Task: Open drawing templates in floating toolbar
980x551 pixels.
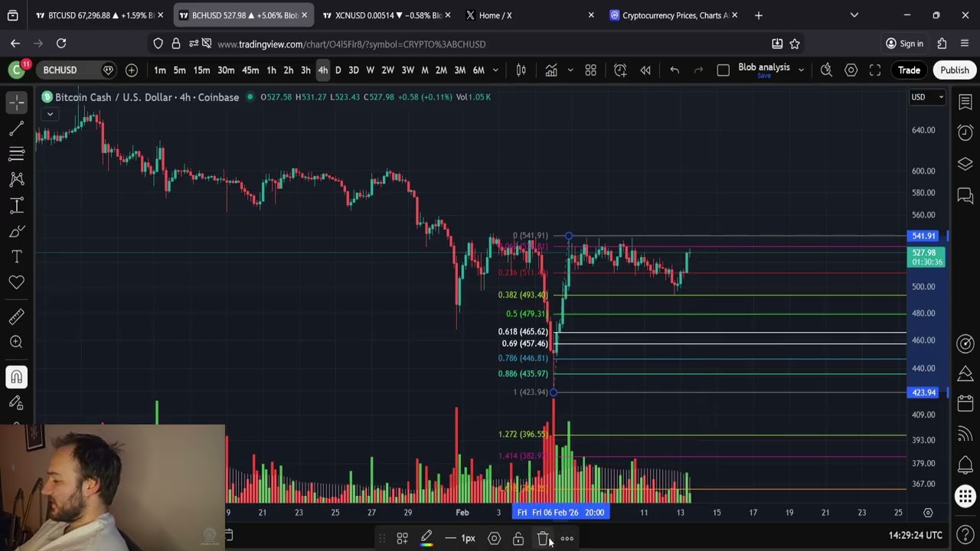Action: pos(402,539)
